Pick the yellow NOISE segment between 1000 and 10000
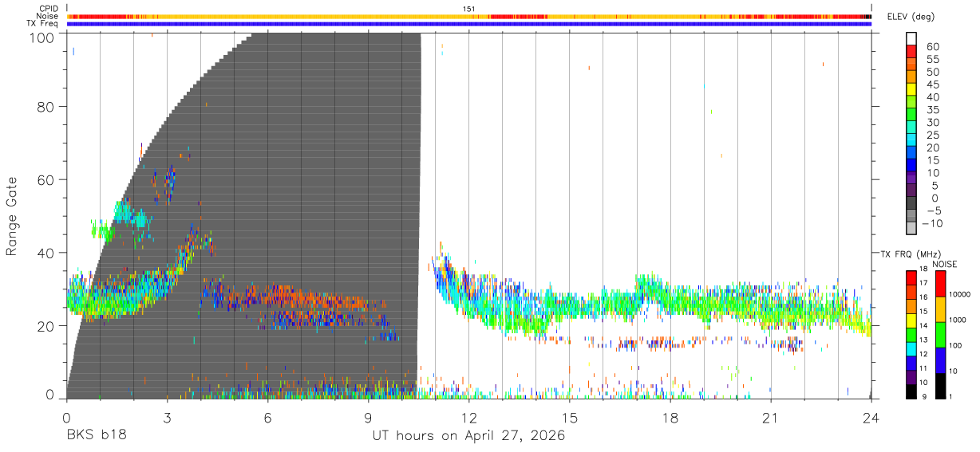Viewport: 980px width, 452px height. [x=939, y=309]
